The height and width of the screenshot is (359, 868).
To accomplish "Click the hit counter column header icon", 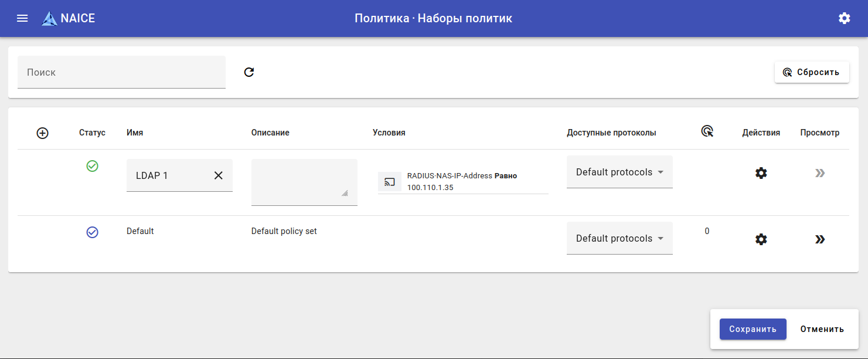I will (707, 132).
